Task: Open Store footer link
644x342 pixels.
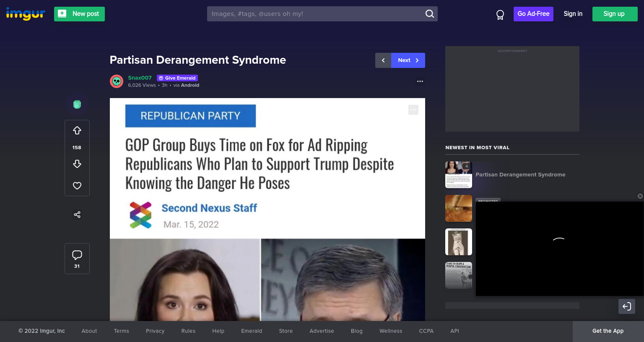Action: (x=286, y=331)
